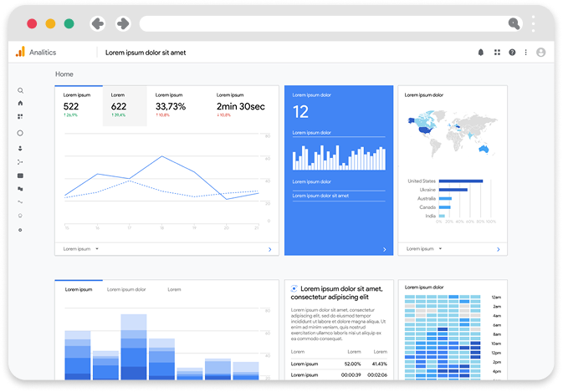Click the magnifier icon in address bar

[x=514, y=23]
